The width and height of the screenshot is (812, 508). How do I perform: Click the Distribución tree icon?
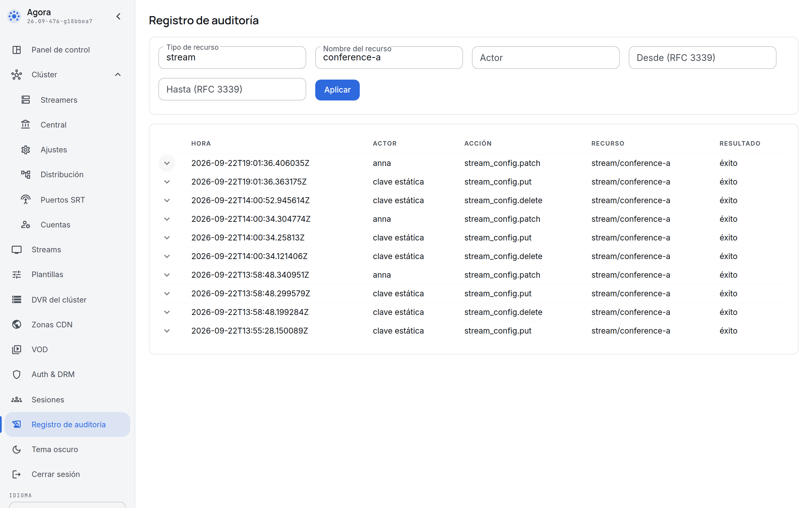[x=25, y=174]
